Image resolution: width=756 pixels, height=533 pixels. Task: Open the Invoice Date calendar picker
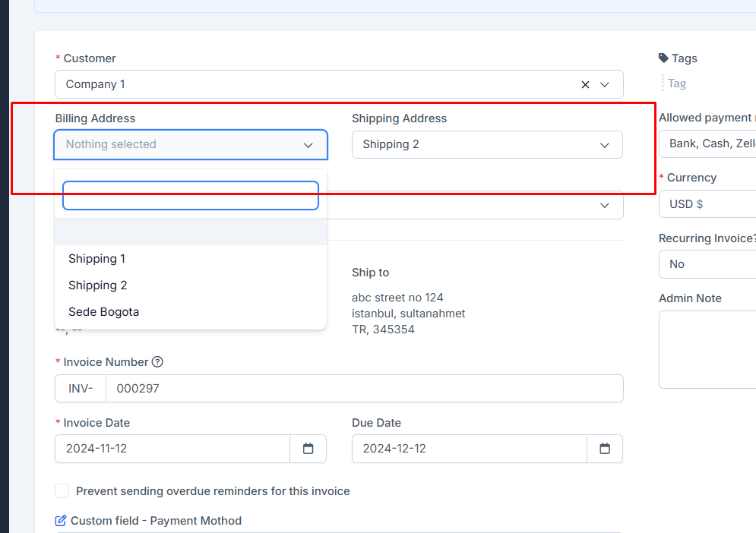click(x=308, y=449)
